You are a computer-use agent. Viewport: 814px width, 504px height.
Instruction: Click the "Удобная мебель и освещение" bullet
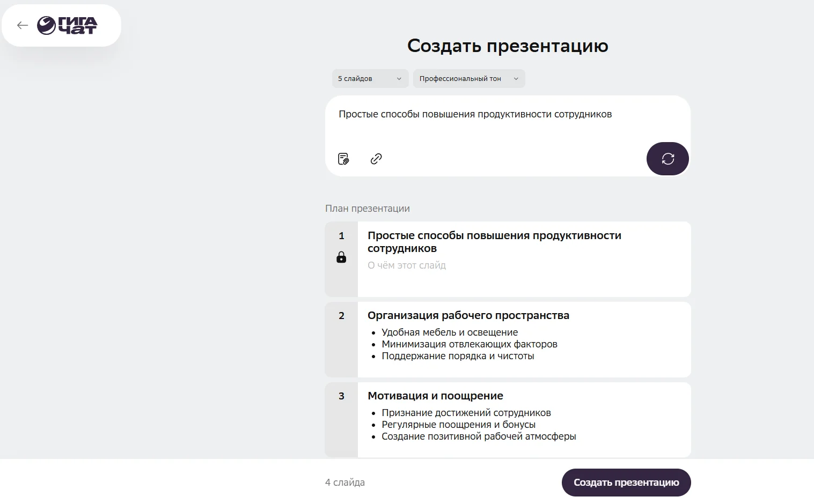click(449, 332)
